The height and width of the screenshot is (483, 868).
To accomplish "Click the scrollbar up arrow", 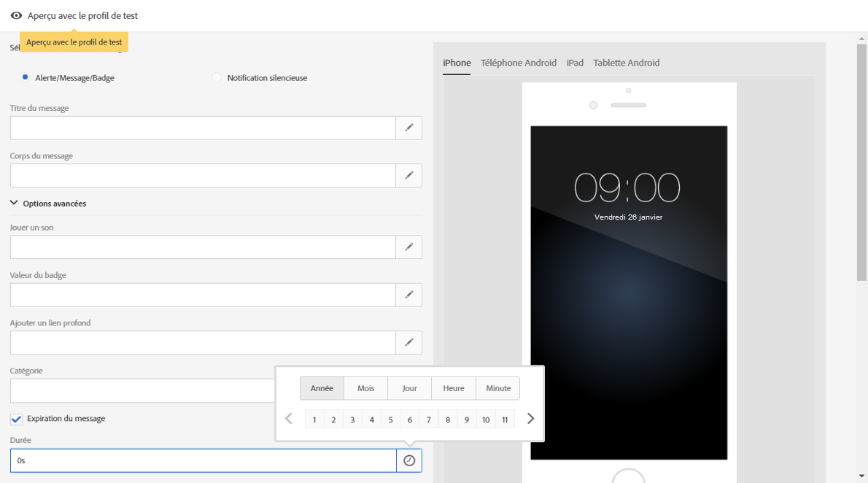I will pyautogui.click(x=861, y=39).
